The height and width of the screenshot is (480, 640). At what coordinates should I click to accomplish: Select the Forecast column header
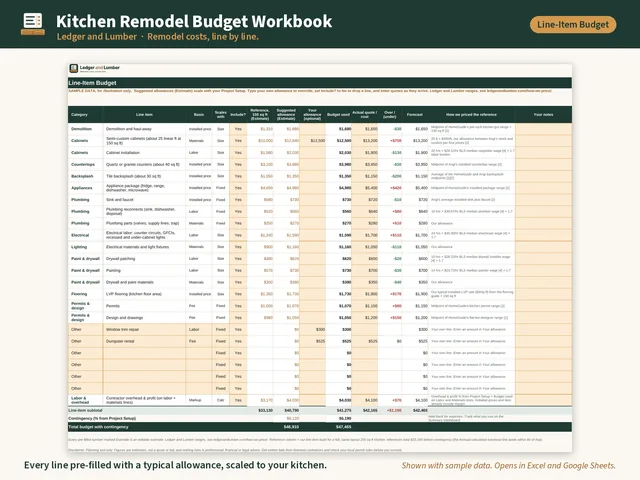(415, 115)
